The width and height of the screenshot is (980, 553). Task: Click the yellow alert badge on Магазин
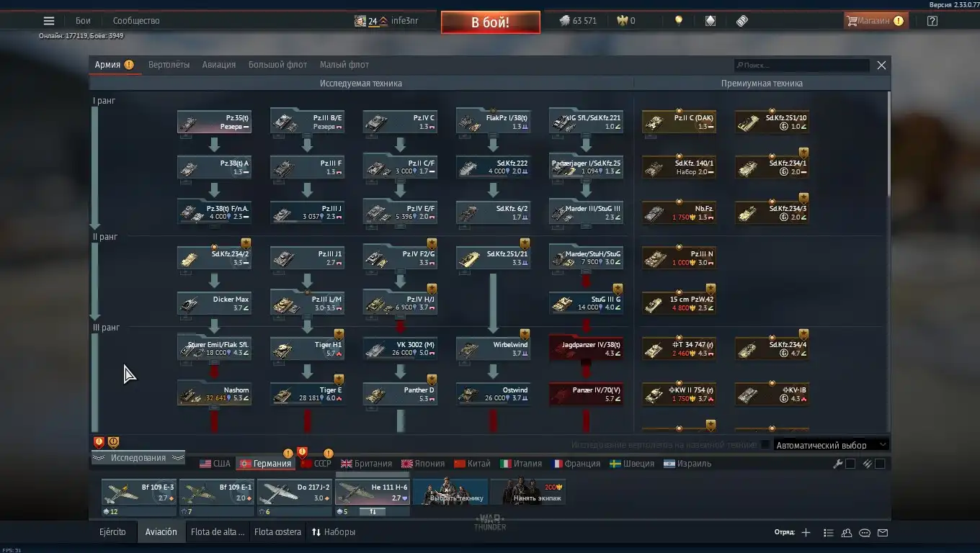(x=899, y=21)
